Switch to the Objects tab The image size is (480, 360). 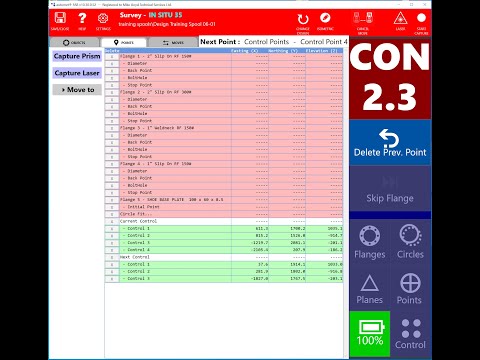coord(74,42)
